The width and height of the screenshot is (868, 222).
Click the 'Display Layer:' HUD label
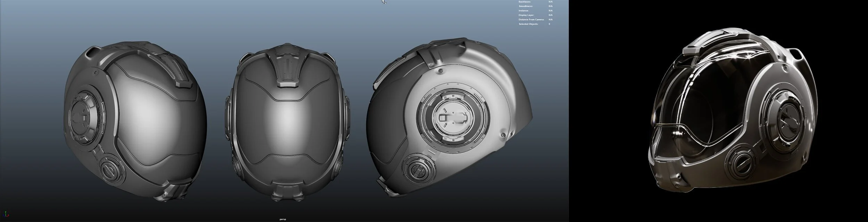click(x=526, y=15)
